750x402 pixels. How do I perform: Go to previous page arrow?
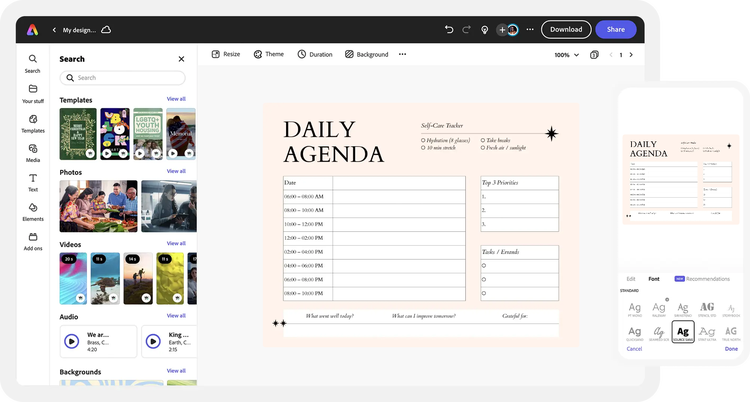click(611, 55)
